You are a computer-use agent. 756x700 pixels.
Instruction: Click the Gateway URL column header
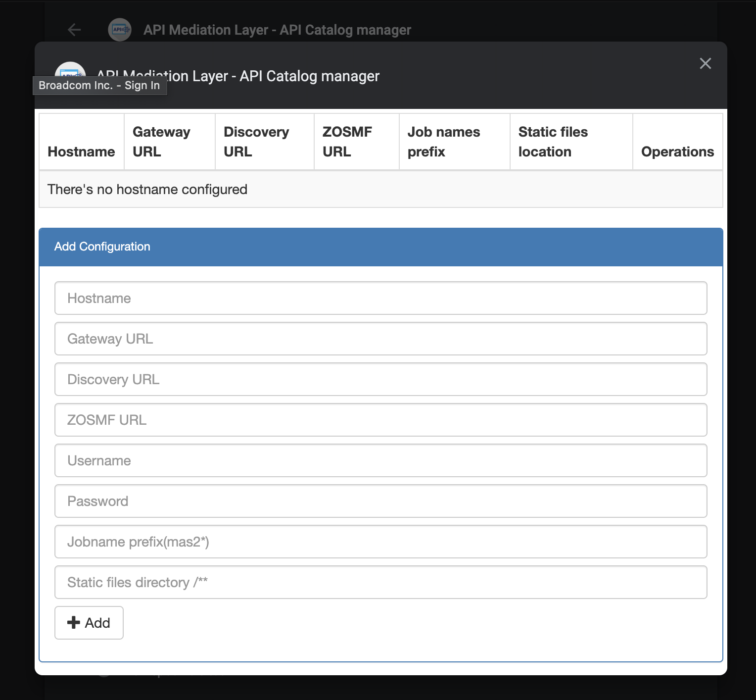[170, 142]
